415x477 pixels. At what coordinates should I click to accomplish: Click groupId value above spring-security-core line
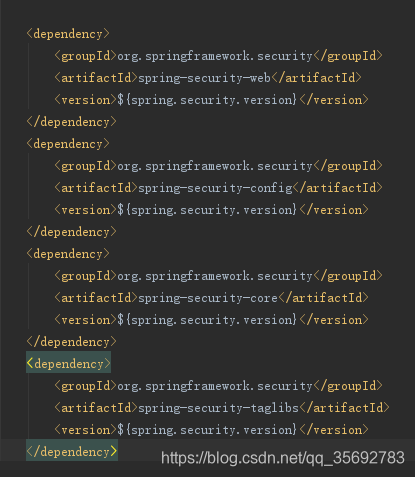(215, 276)
